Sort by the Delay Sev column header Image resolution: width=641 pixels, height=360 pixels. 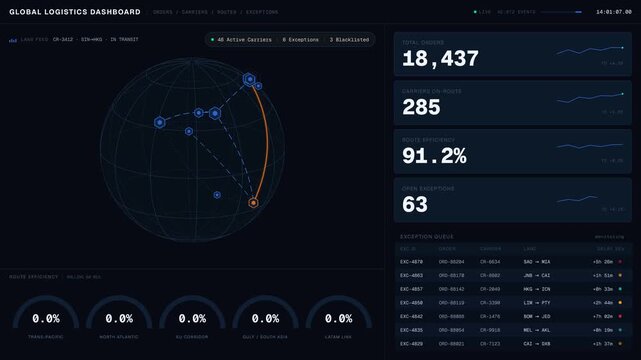pos(610,249)
